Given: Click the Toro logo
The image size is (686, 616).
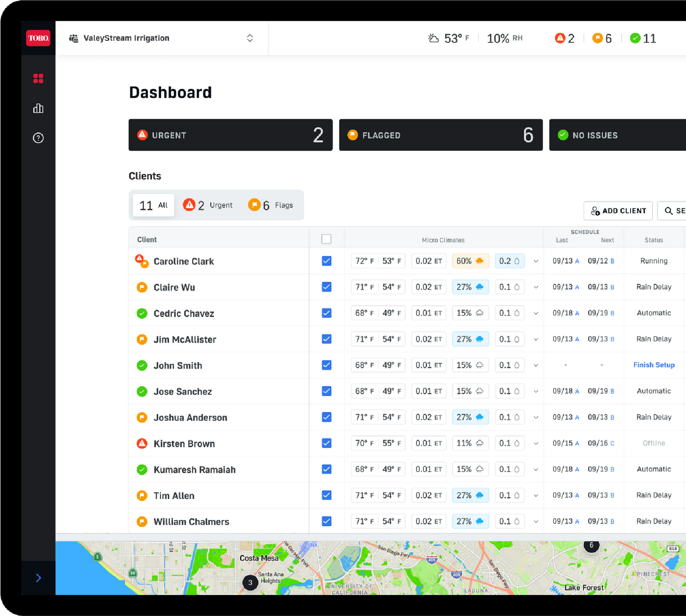Looking at the screenshot, I should pyautogui.click(x=38, y=38).
